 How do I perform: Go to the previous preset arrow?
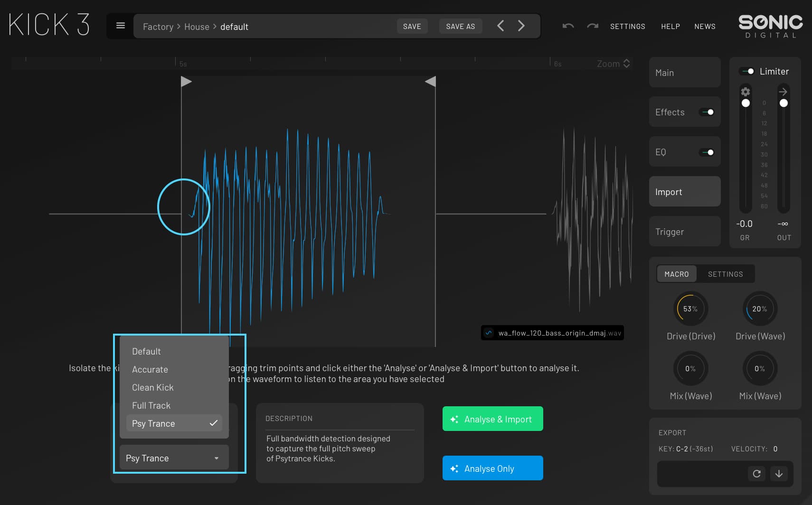[500, 26]
